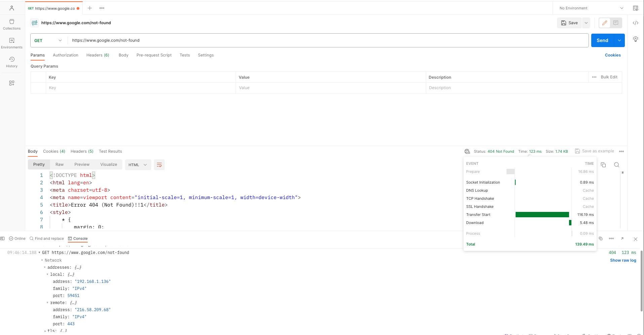The width and height of the screenshot is (644, 335).
Task: Add a new request tab with plus icon
Action: [90, 8]
